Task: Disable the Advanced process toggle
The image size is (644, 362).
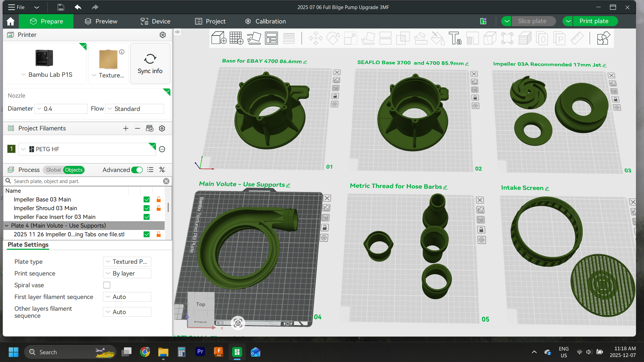Action: pyautogui.click(x=137, y=170)
